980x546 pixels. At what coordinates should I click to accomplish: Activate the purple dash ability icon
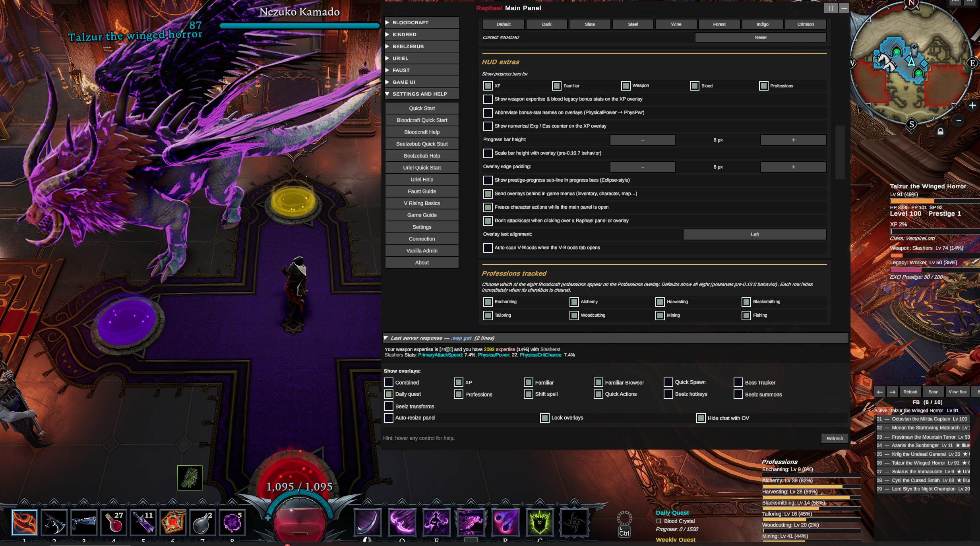click(x=471, y=522)
